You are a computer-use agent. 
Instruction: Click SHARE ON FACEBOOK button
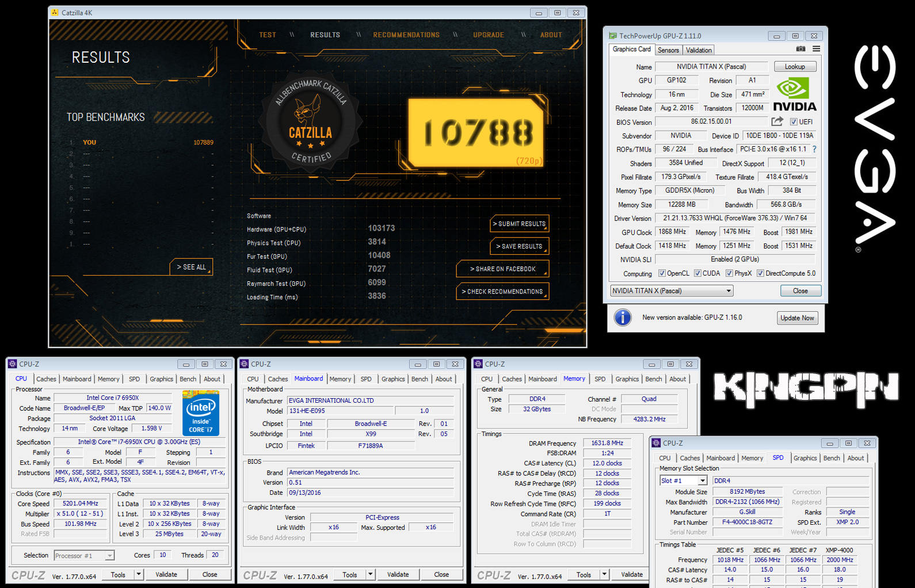(502, 269)
